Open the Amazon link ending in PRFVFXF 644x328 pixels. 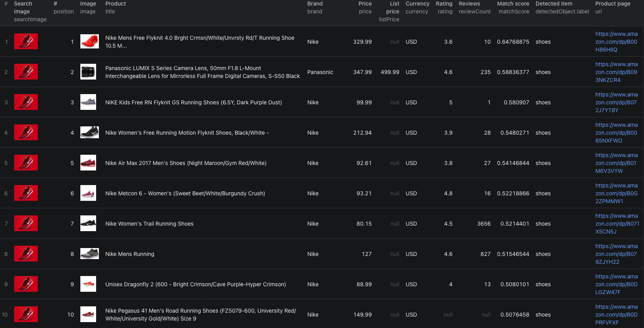(x=616, y=315)
